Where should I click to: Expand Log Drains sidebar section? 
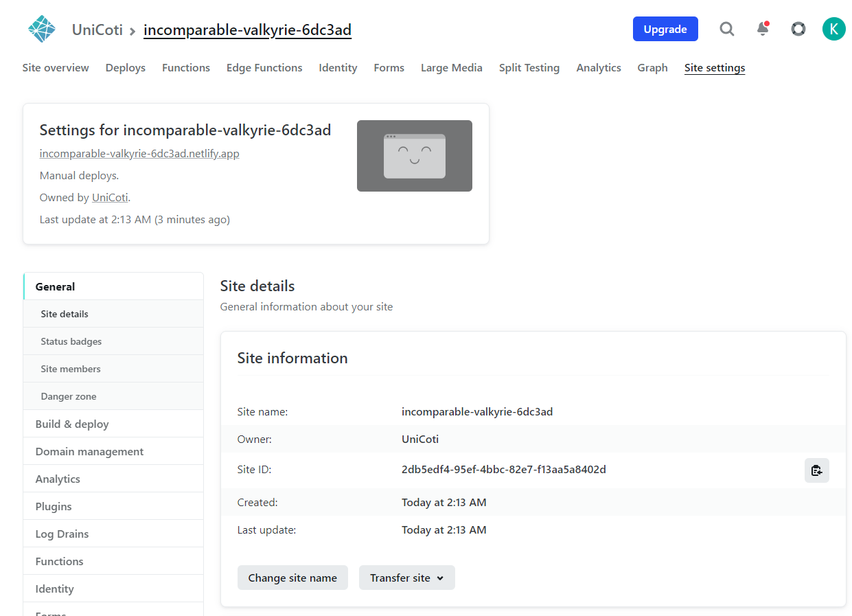pos(113,534)
